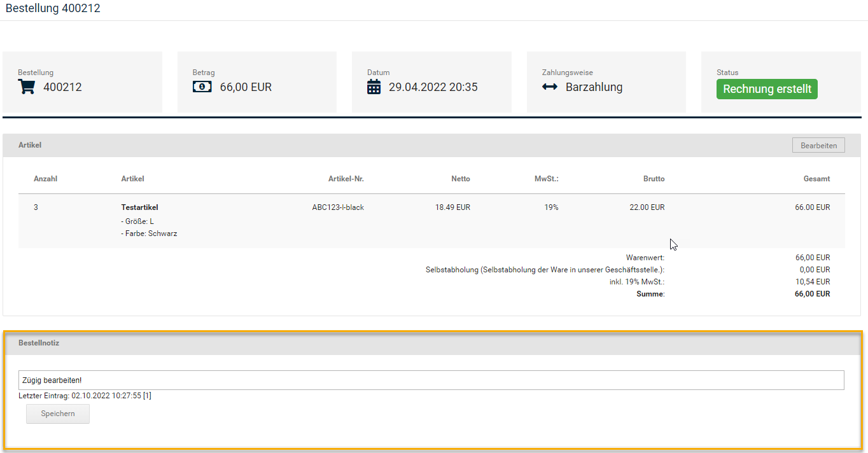
Task: Click the shopping cart icon
Action: click(27, 87)
